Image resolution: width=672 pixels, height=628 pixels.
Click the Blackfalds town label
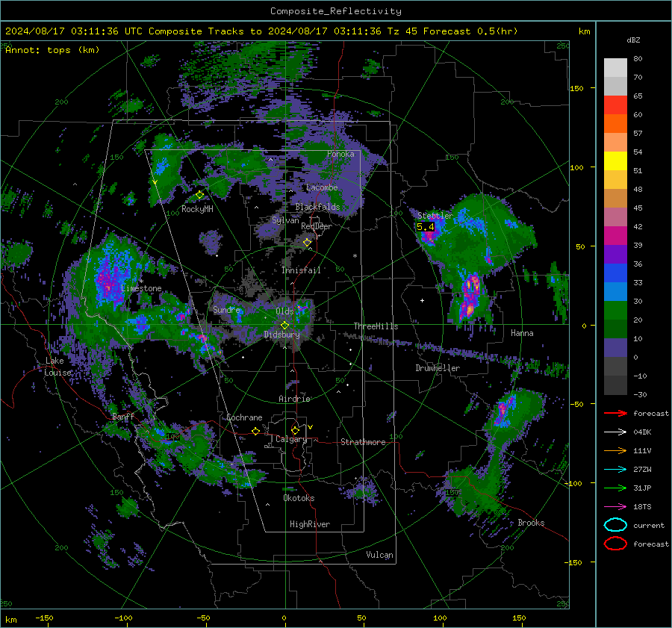pyautogui.click(x=317, y=207)
